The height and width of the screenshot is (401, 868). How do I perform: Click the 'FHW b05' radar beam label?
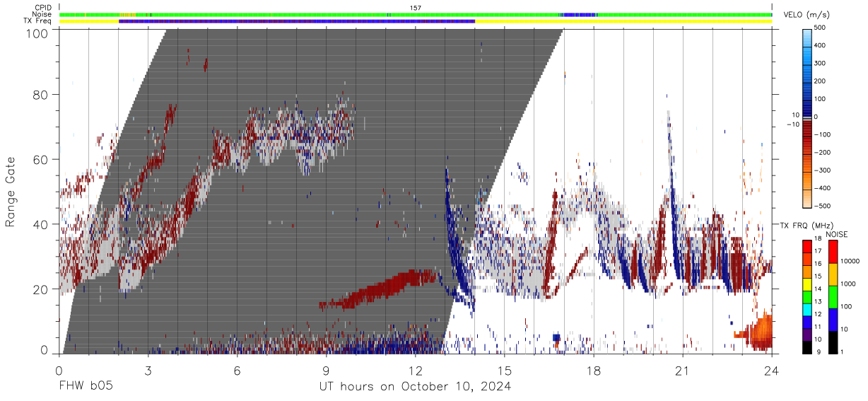85,387
